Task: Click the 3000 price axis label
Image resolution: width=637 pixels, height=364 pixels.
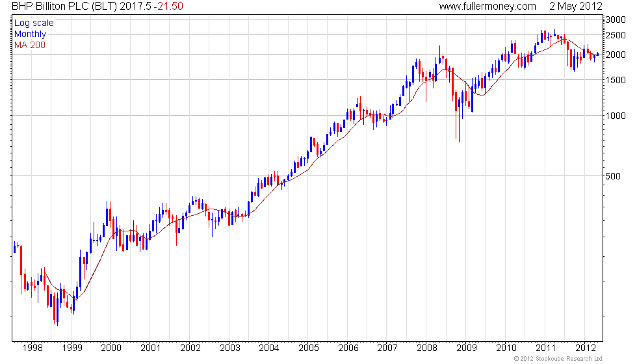Action: click(615, 19)
